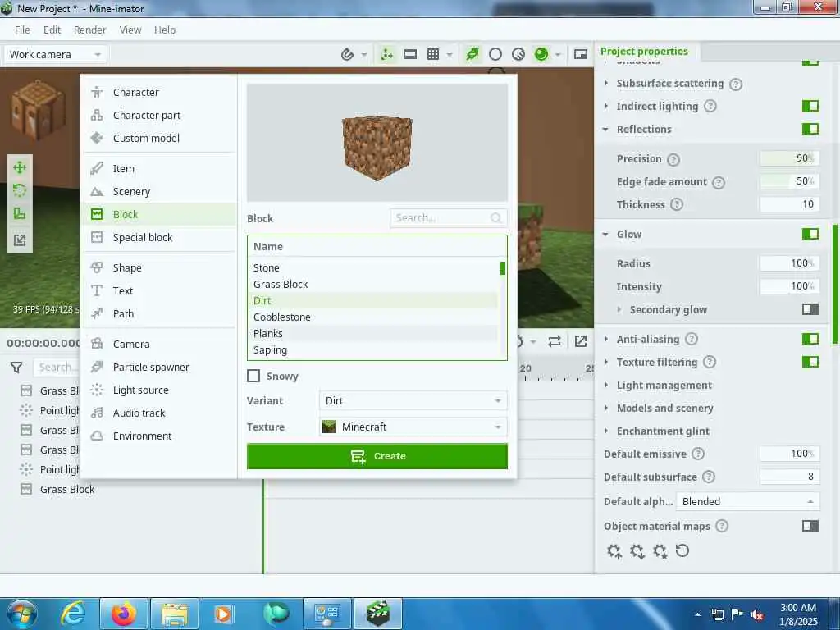Screen dimensions: 840x630
Task: Enable Object material maps switch
Action: click(x=810, y=526)
